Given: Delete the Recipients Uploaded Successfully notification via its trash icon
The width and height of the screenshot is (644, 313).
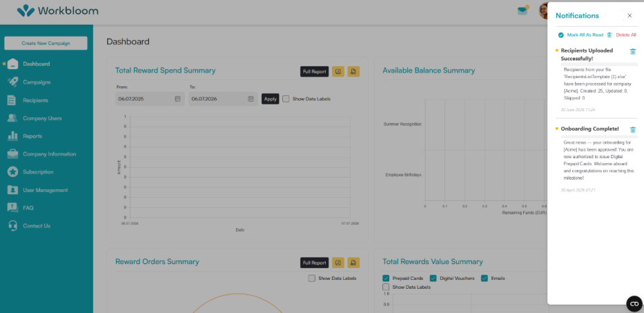Looking at the screenshot, I should pos(633,52).
